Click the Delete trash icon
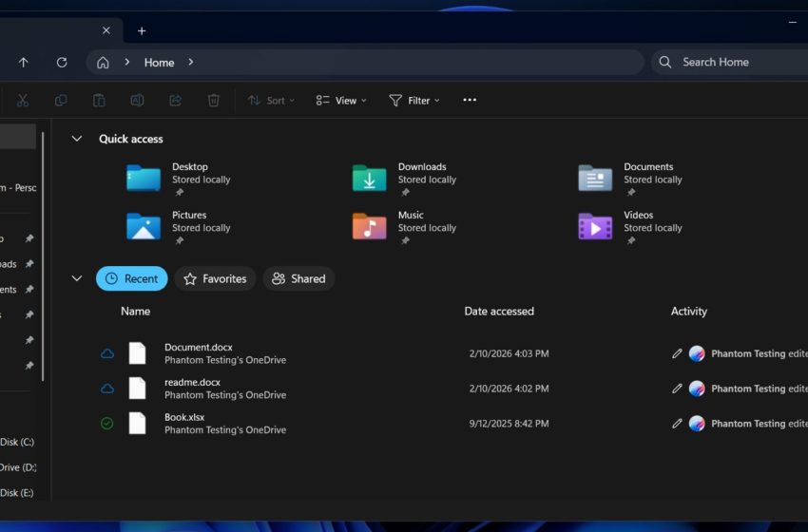 [x=213, y=101]
